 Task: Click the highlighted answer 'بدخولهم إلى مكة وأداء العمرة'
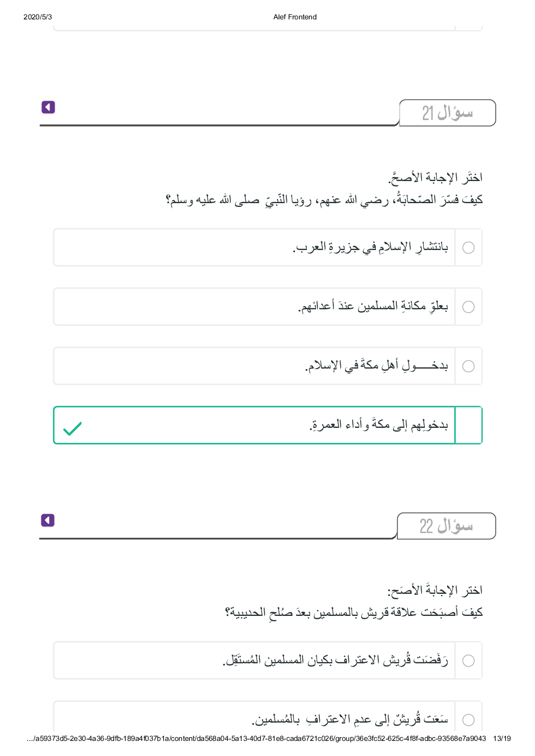[x=379, y=425]
